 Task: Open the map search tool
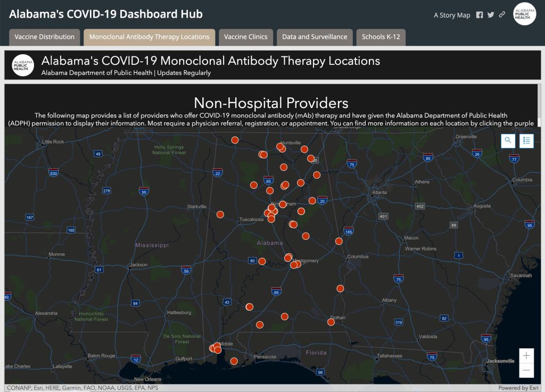[x=508, y=140]
